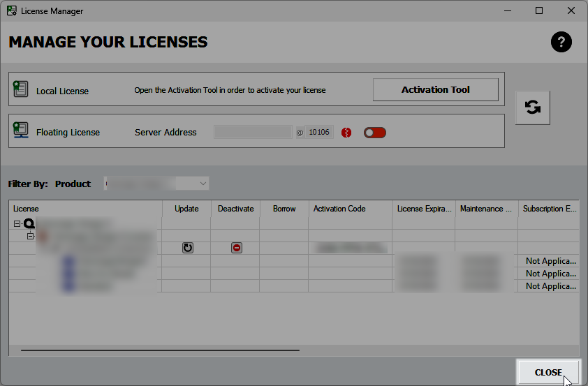This screenshot has width=588, height=386.
Task: Click the Borrow column header
Action: pyautogui.click(x=284, y=209)
